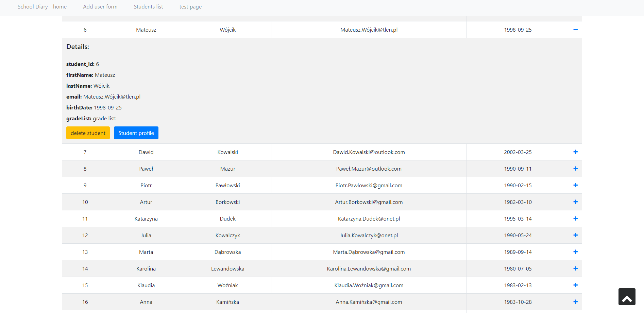Show details for Marta Dąbrowska

coord(575,252)
